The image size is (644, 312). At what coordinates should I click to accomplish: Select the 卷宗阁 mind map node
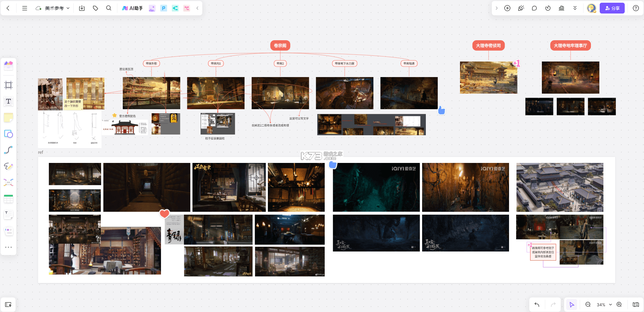[280, 46]
